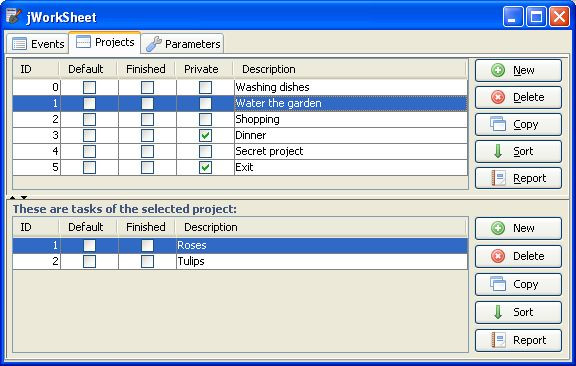Delete the selected project
Image resolution: width=576 pixels, height=366 pixels.
[518, 97]
